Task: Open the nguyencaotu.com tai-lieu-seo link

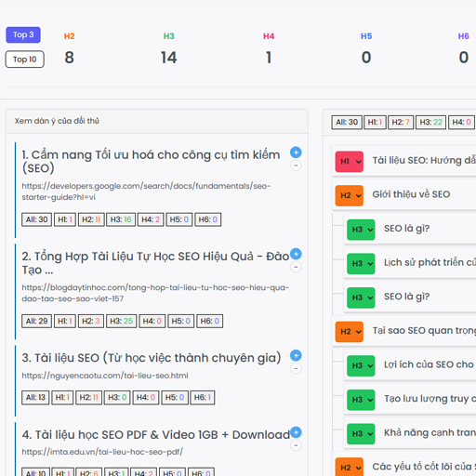Action: point(105,376)
